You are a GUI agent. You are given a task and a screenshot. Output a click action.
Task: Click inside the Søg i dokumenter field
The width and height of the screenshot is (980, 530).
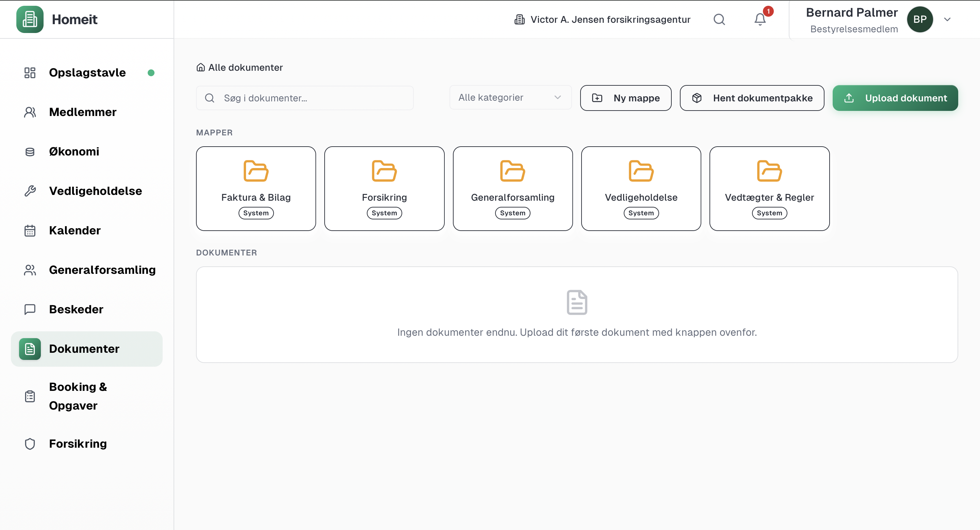[304, 98]
